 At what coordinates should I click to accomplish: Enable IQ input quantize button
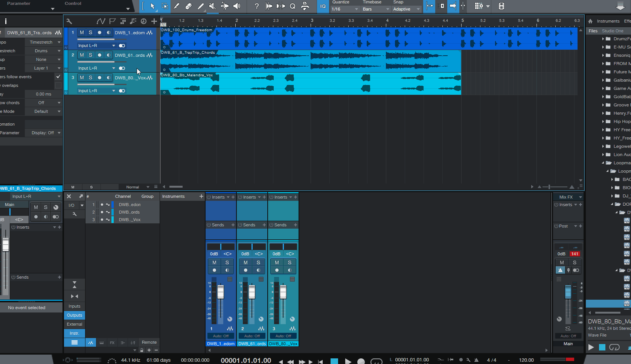(323, 6)
